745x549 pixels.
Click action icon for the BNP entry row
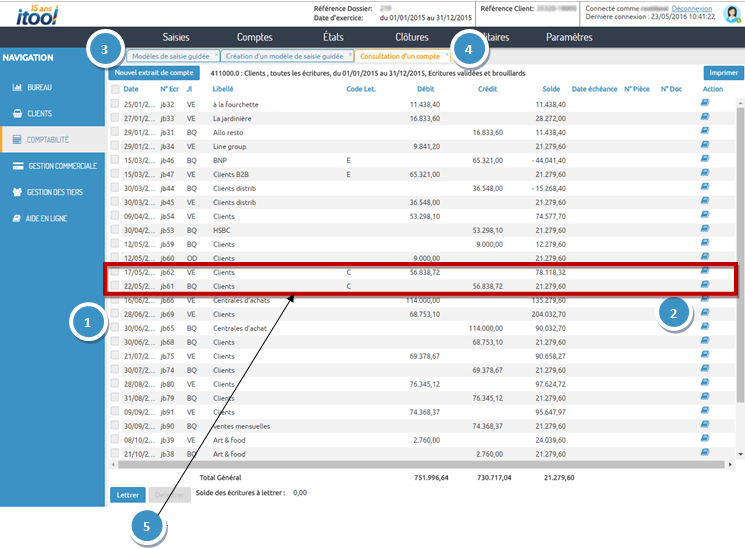705,160
